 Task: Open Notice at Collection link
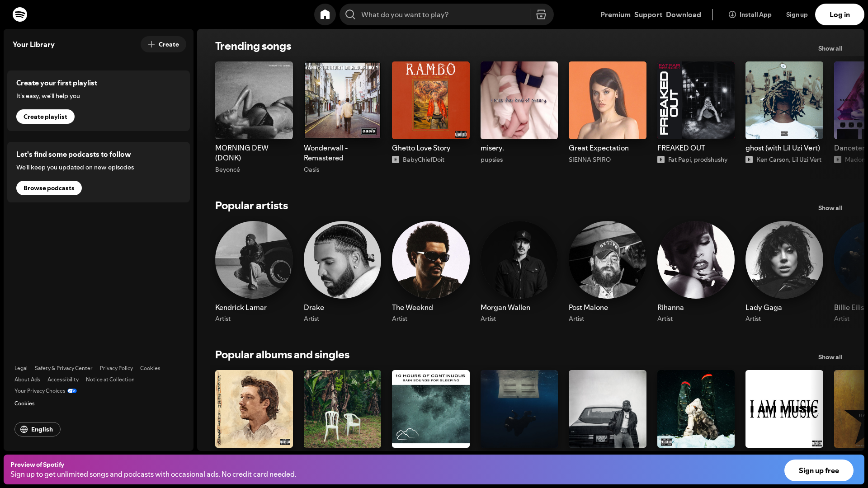[x=110, y=380]
